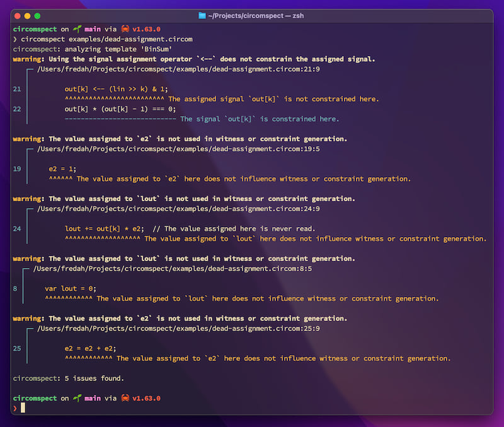504x427 pixels.
Task: Click the note 'The assigned signal `out[k]` is not constrained here.'
Action: click(x=273, y=99)
